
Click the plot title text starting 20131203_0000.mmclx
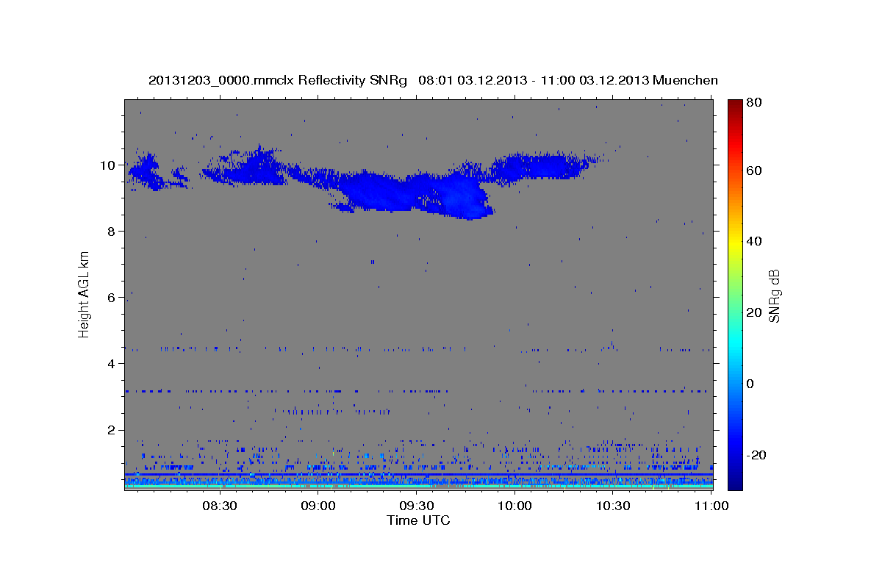[433, 80]
